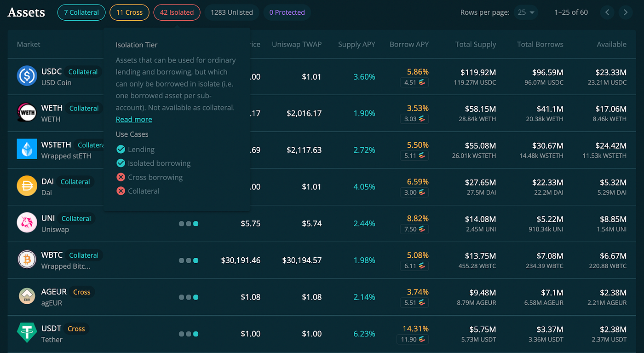
Task: Filter by 42 Isolated assets
Action: tap(177, 12)
